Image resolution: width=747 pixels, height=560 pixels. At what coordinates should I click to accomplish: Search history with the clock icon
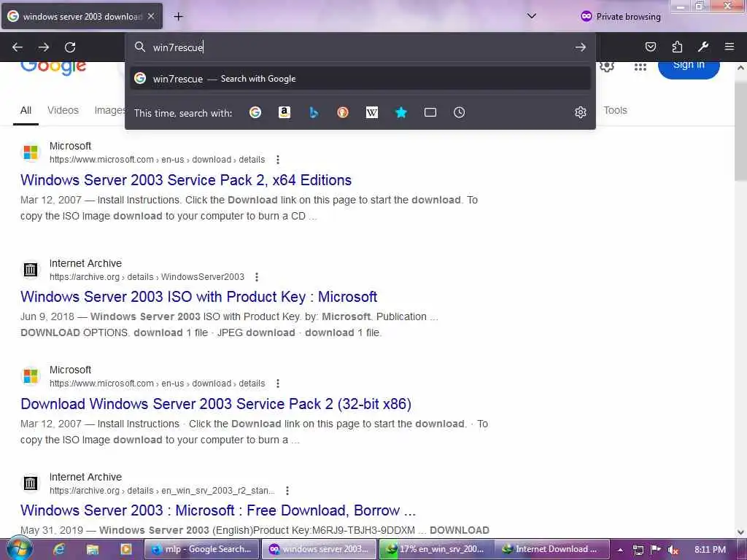pyautogui.click(x=460, y=112)
